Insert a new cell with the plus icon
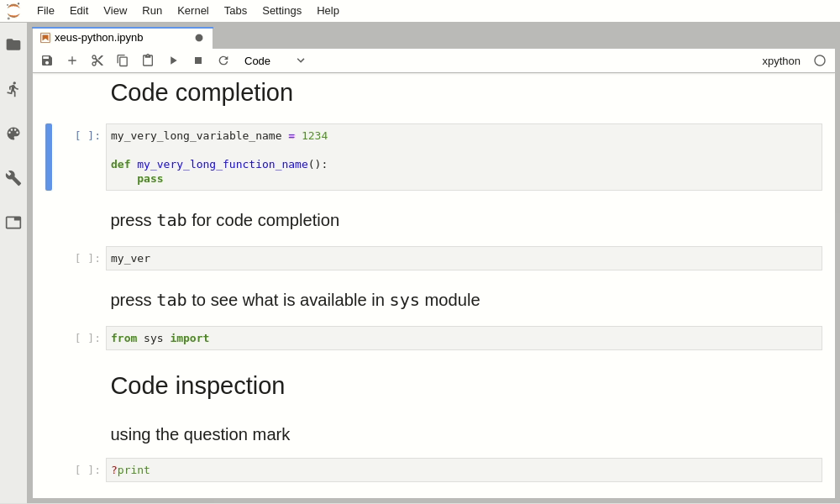Image resolution: width=840 pixels, height=504 pixels. tap(72, 60)
